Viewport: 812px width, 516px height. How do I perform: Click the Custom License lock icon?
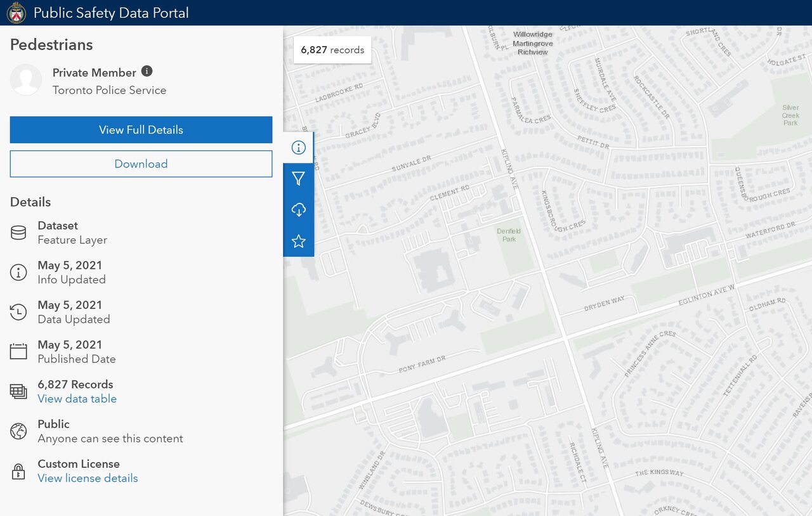18,471
